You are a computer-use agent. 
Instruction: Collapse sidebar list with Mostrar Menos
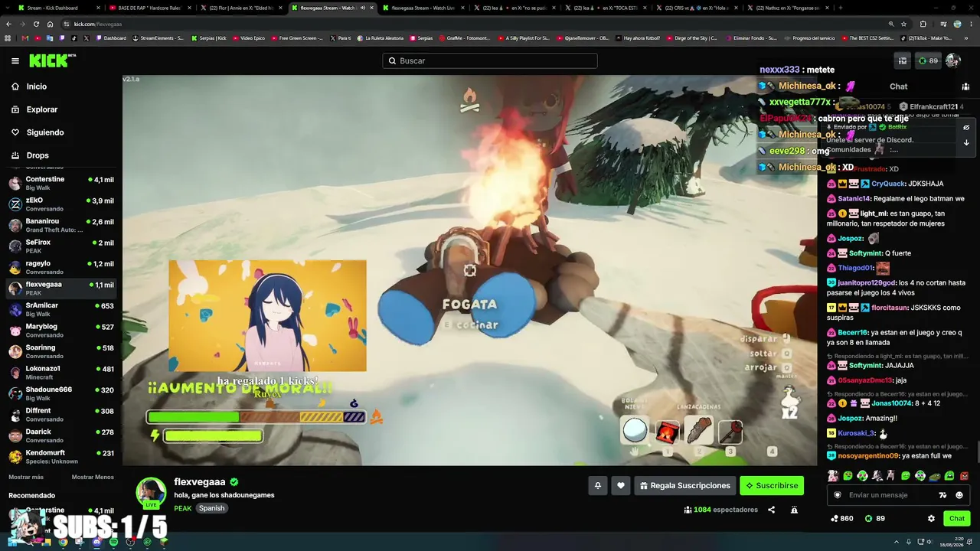coord(93,477)
